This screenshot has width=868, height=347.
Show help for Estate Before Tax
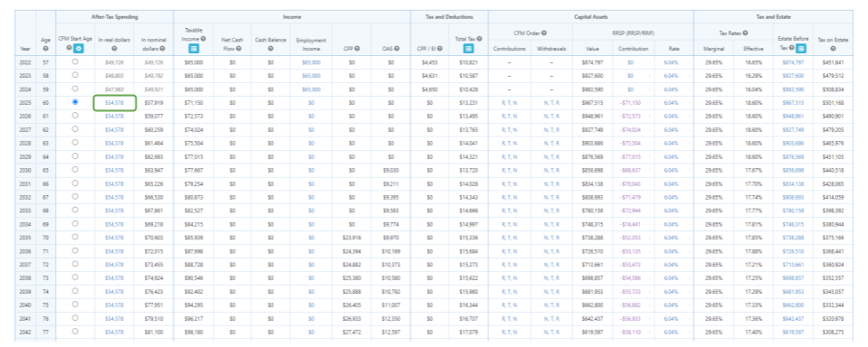(x=792, y=49)
